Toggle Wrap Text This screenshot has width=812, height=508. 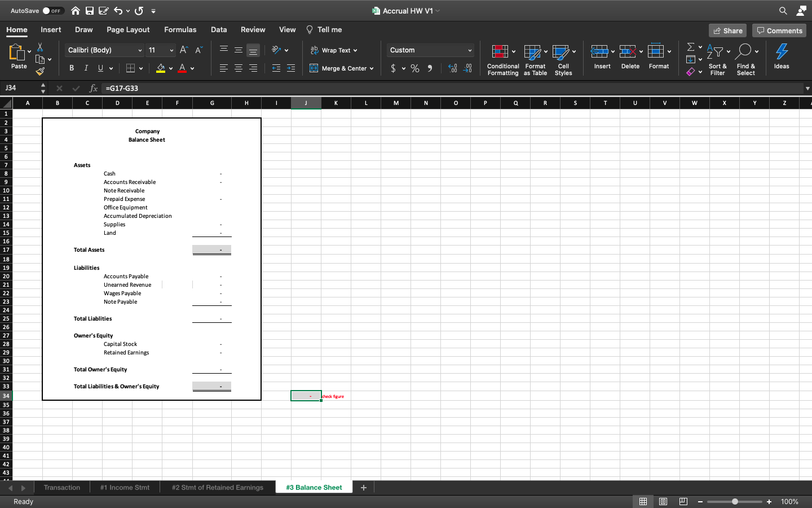click(x=334, y=50)
